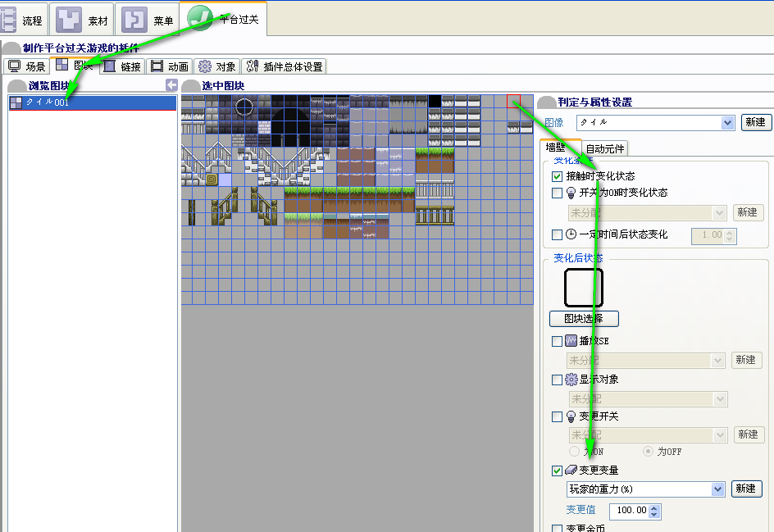Click the eraser icon beside 变更变量

coord(571,470)
